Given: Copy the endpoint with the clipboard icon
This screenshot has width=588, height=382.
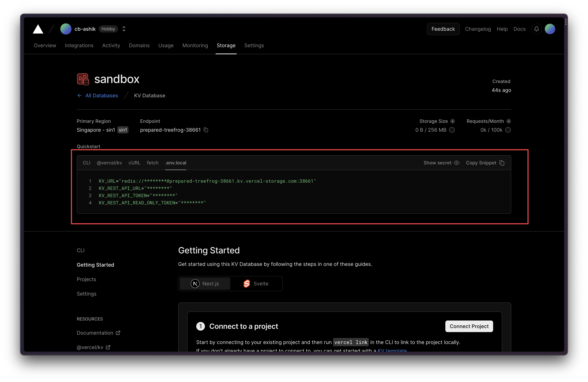Looking at the screenshot, I should tap(206, 130).
